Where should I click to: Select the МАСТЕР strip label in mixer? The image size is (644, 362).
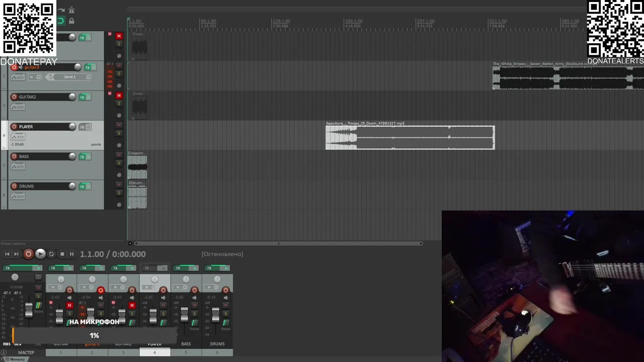[x=26, y=353]
